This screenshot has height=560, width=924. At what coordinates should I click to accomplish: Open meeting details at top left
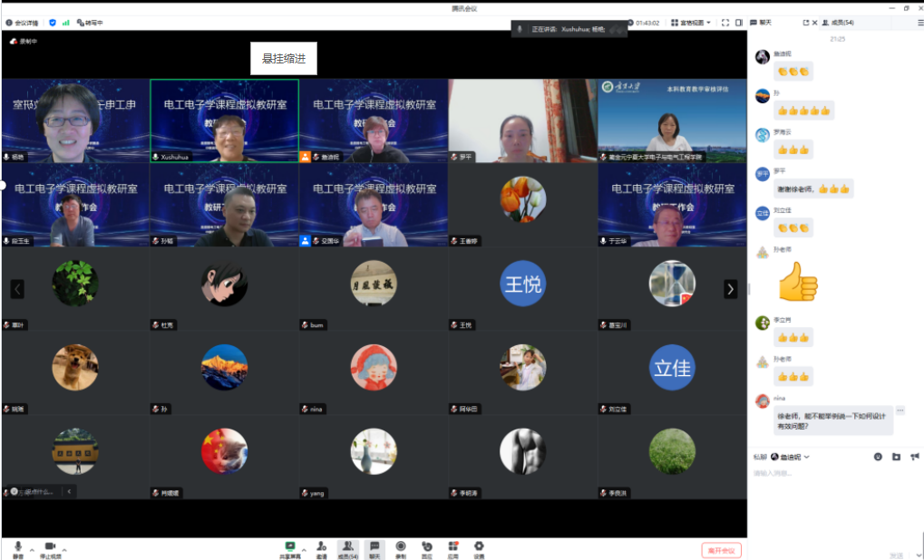coord(22,23)
